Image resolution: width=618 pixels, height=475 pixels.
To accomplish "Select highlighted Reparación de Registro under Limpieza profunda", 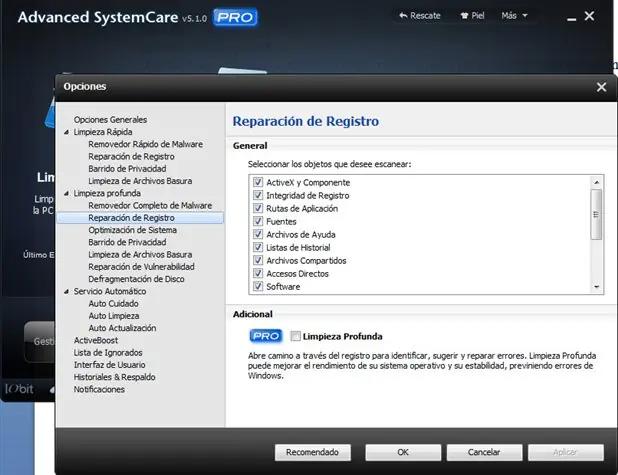I will click(140, 218).
